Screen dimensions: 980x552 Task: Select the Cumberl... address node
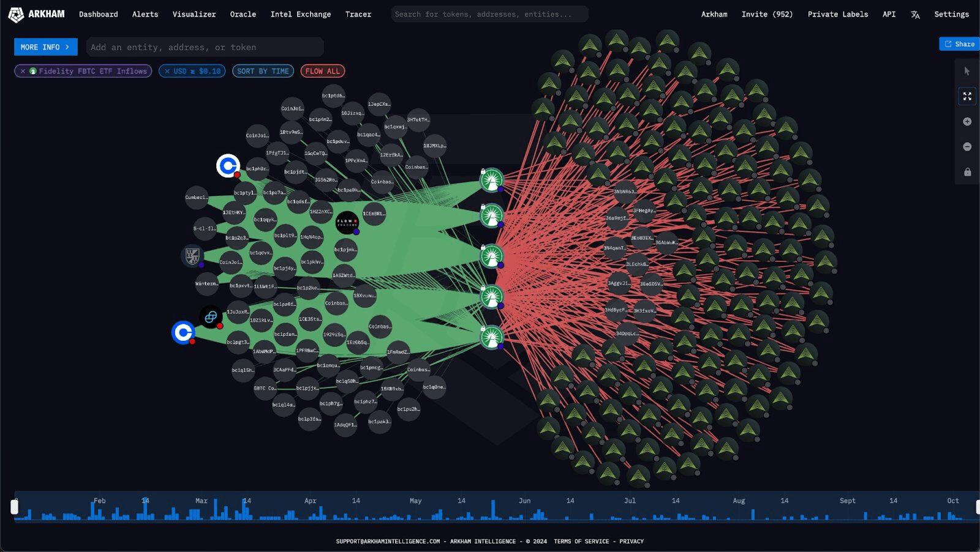pyautogui.click(x=197, y=198)
